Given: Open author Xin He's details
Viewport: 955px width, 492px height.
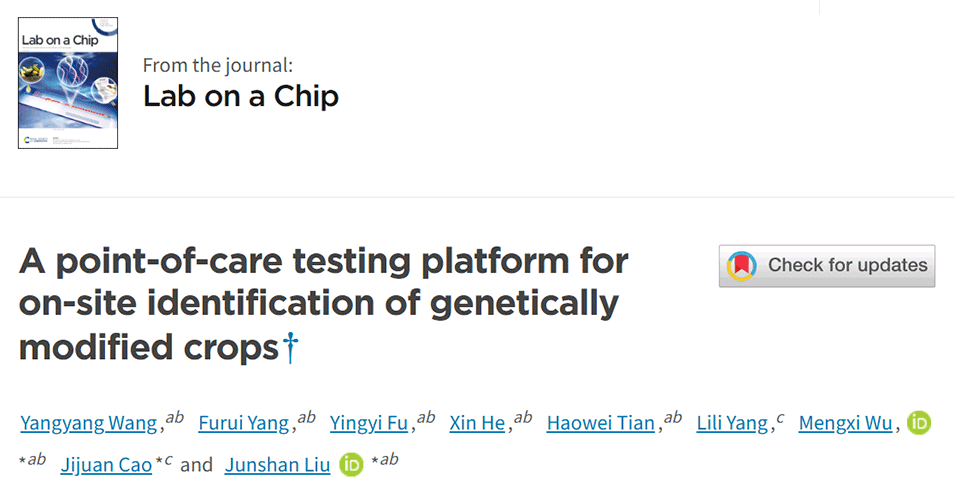Looking at the screenshot, I should 477,423.
